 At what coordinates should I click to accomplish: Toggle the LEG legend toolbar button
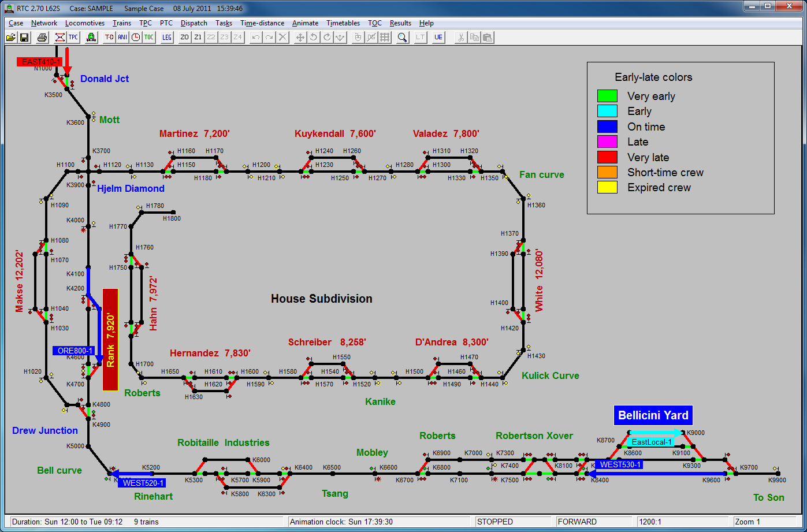pos(166,38)
